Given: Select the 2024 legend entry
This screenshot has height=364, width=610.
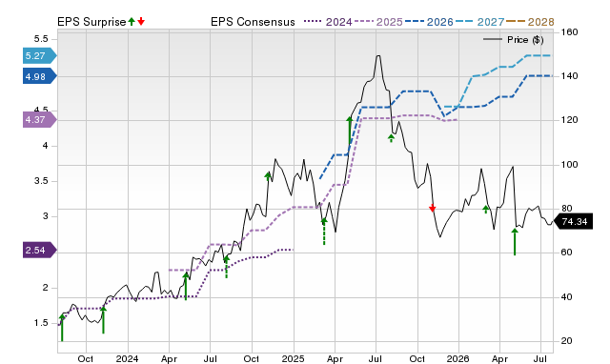Looking at the screenshot, I should [x=328, y=22].
